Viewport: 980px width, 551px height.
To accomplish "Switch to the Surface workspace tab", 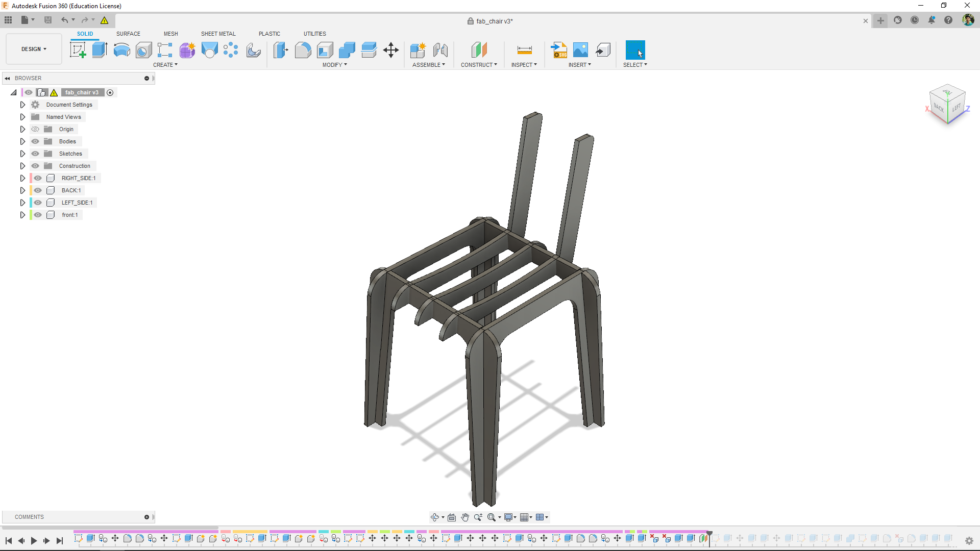I will pos(128,34).
